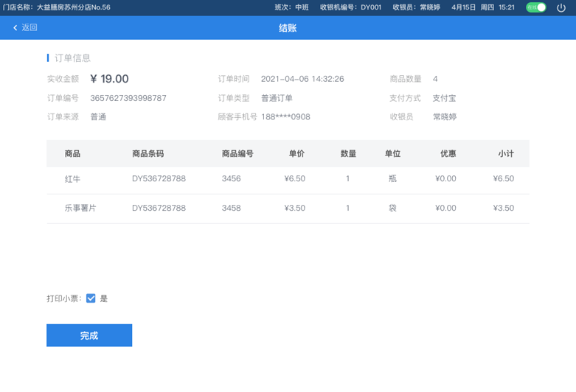
Task: Click the 商品数量 value 4
Action: [x=435, y=79]
